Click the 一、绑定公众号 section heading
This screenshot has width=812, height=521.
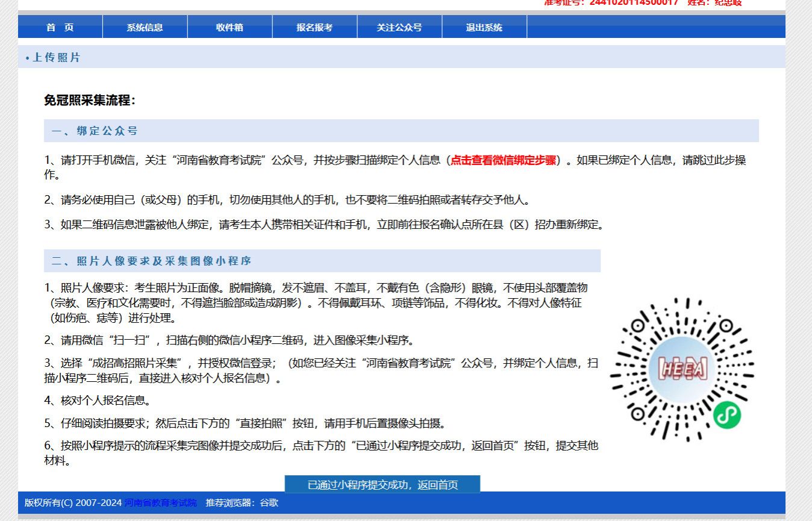95,131
